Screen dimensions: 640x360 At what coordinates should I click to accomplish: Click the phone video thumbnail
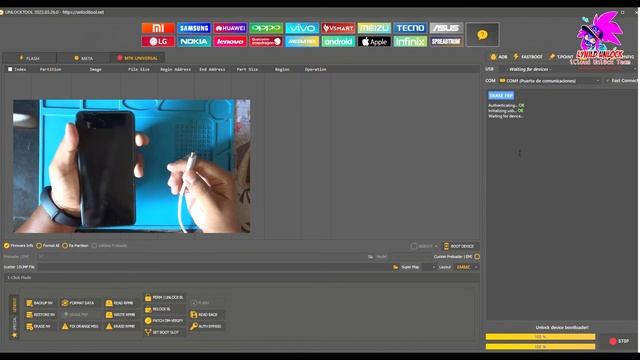click(x=132, y=166)
